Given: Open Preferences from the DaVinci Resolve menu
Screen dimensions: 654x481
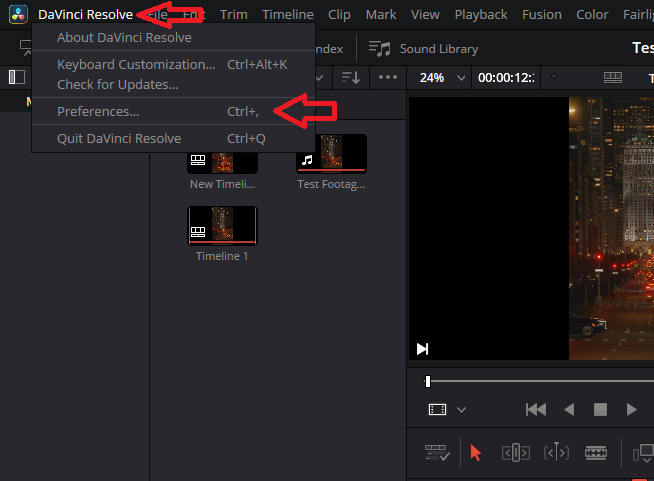Looking at the screenshot, I should tap(98, 111).
